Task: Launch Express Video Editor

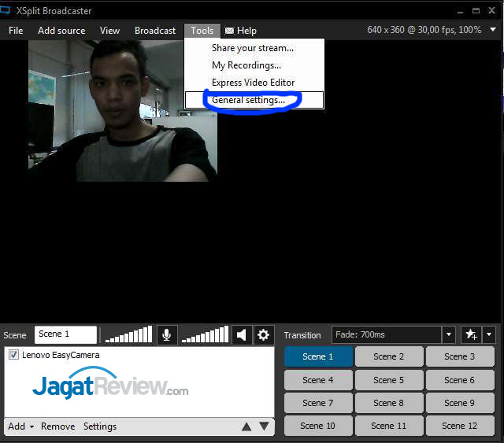Action: tap(254, 83)
